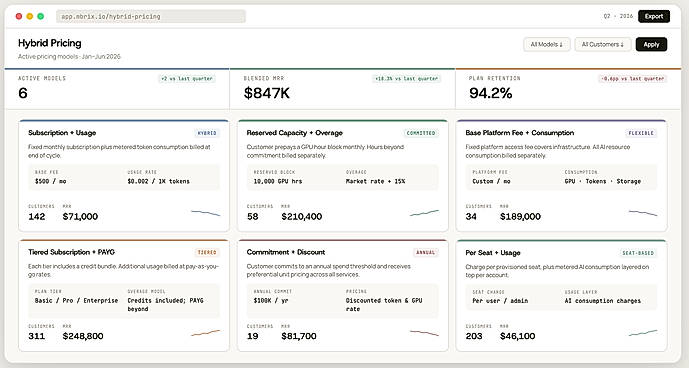Click the Blended MRR value $847K
The width and height of the screenshot is (689, 368).
[267, 93]
